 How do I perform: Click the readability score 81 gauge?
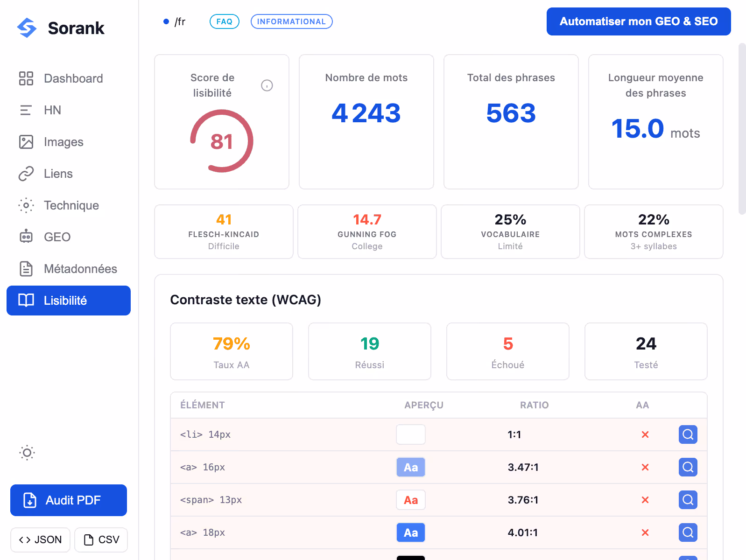coord(222,141)
